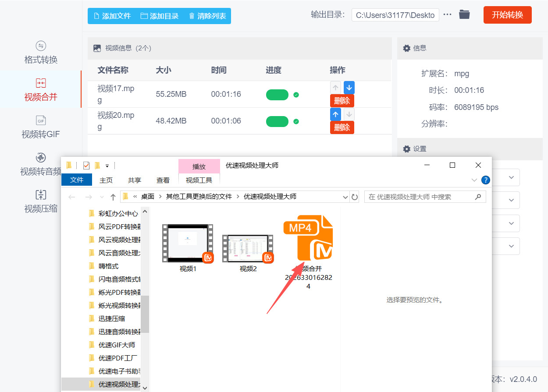The height and width of the screenshot is (392, 548).
Task: Switch to 共享 ribbon tab
Action: pyautogui.click(x=135, y=180)
